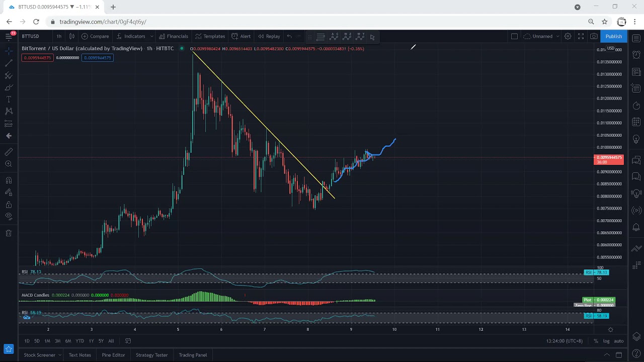The width and height of the screenshot is (644, 362).
Task: Click the undo arrow in top toolbar
Action: pyautogui.click(x=289, y=36)
